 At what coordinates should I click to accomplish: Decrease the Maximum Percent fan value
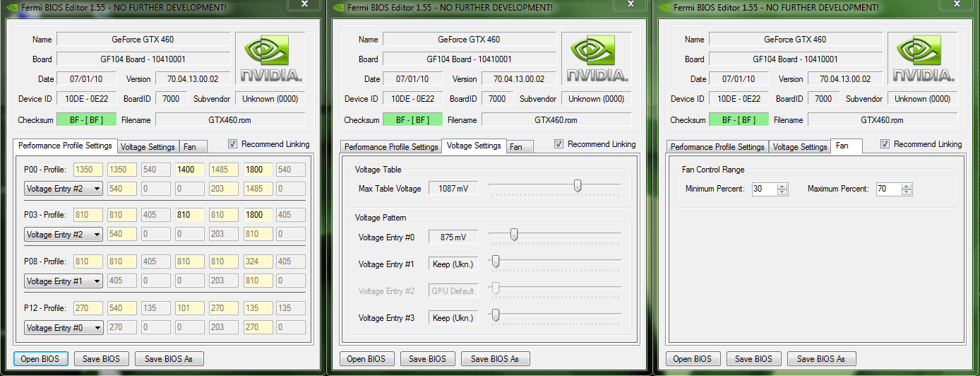point(907,192)
